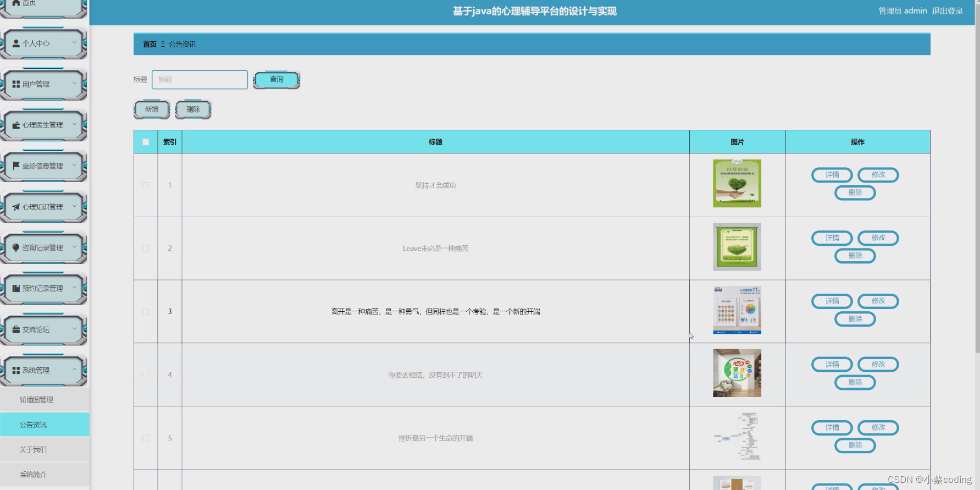Click the wallet icon beside 心理医生管理
This screenshot has width=980, height=490.
click(x=16, y=125)
